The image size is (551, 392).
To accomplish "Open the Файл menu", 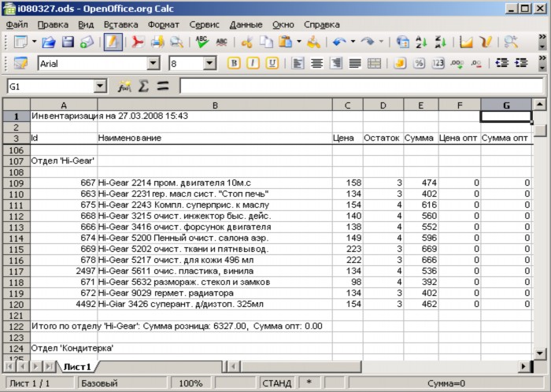I will tap(17, 25).
